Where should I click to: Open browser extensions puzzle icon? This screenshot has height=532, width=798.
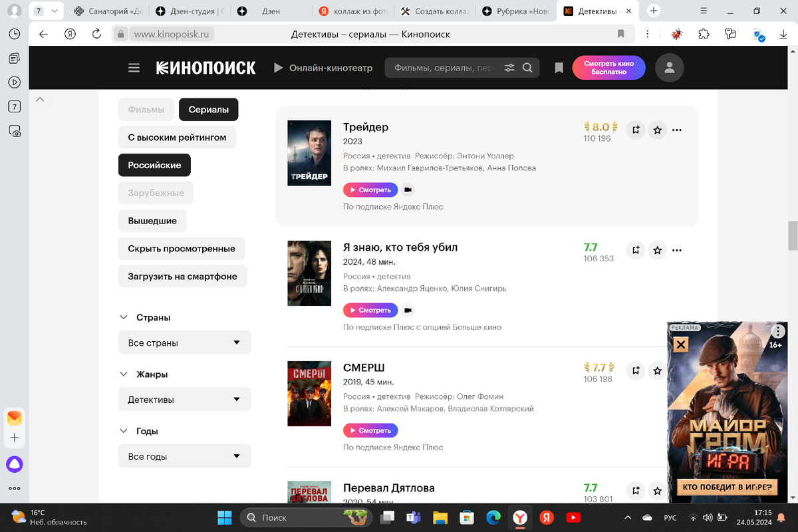click(704, 34)
